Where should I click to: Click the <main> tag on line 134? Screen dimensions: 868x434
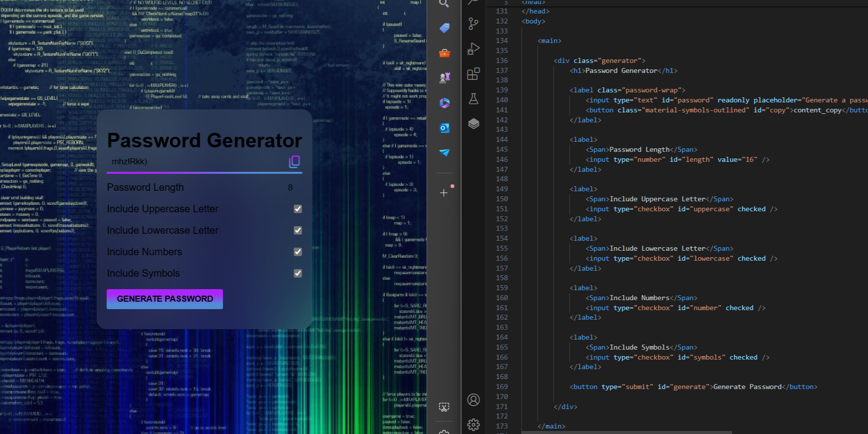[x=550, y=40]
